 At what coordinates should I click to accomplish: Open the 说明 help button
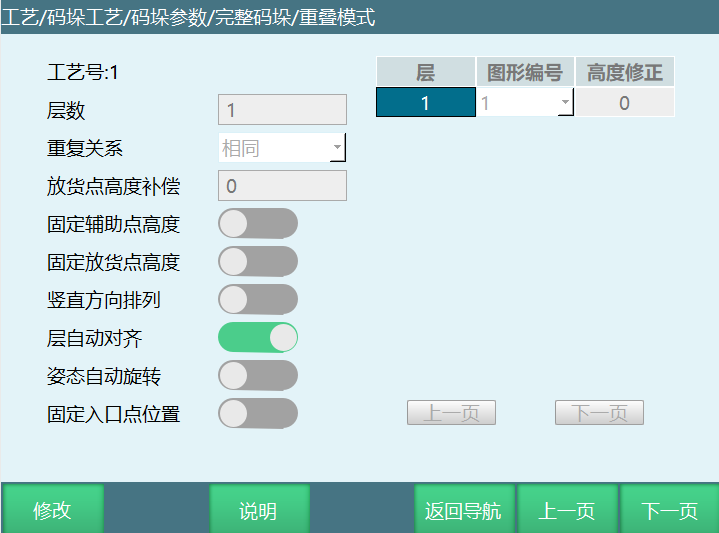258,510
